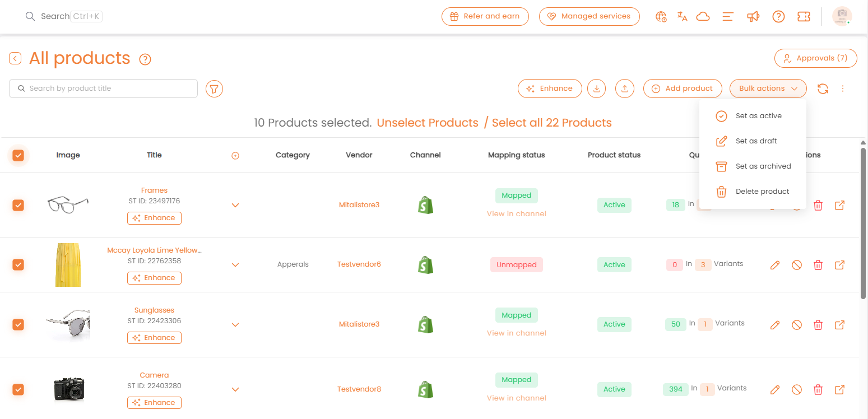
Task: Toggle the select-all checkbox in table header
Action: 18,155
